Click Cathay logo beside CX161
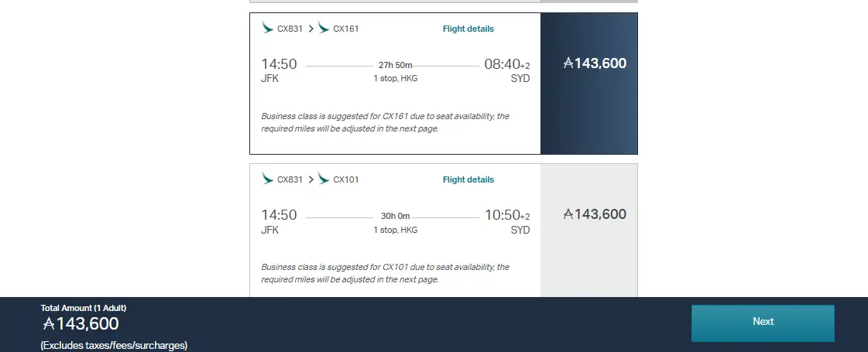868x352 pixels. tap(324, 29)
